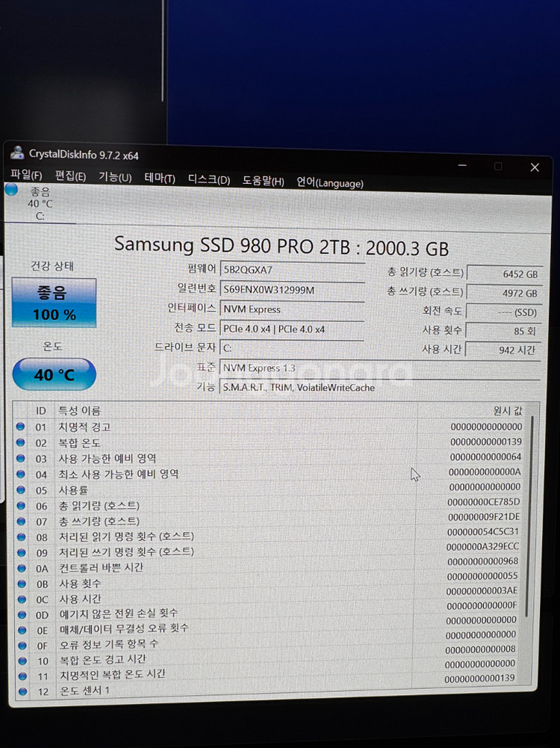Click the interface field NVM Express
The image size is (560, 748).
tap(292, 309)
